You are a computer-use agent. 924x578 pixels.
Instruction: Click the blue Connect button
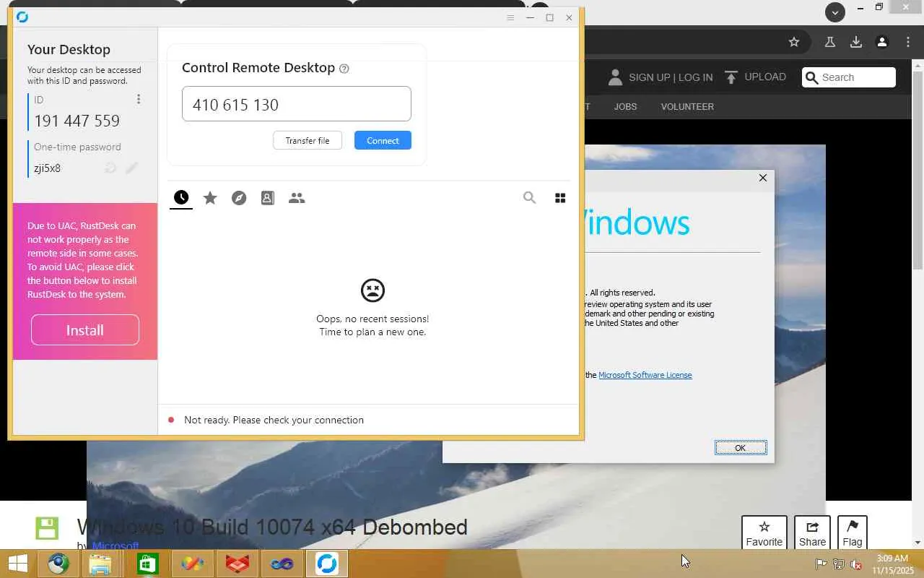(x=383, y=141)
